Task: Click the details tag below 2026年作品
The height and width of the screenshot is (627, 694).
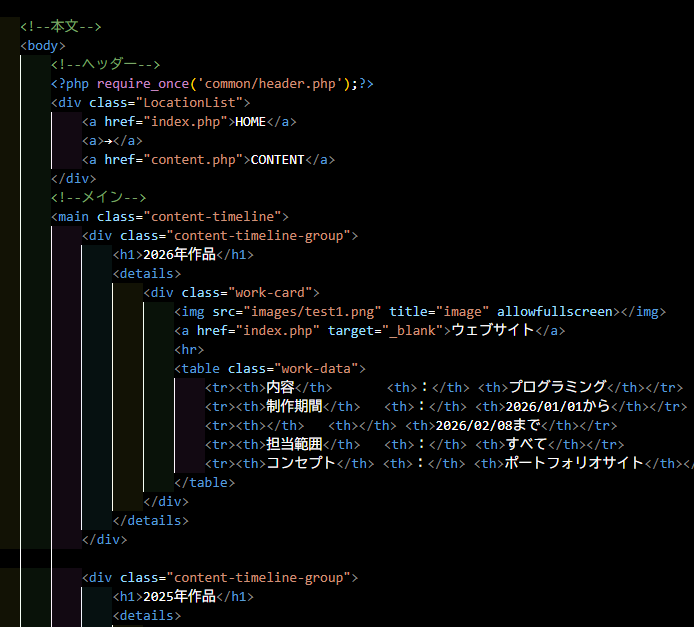Action: pos(147,274)
